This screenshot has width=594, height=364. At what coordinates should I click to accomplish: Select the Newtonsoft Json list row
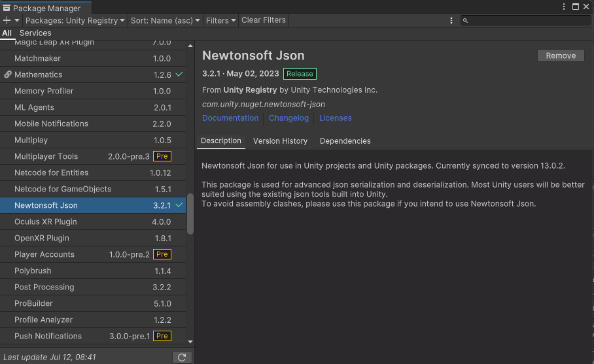[x=93, y=205]
